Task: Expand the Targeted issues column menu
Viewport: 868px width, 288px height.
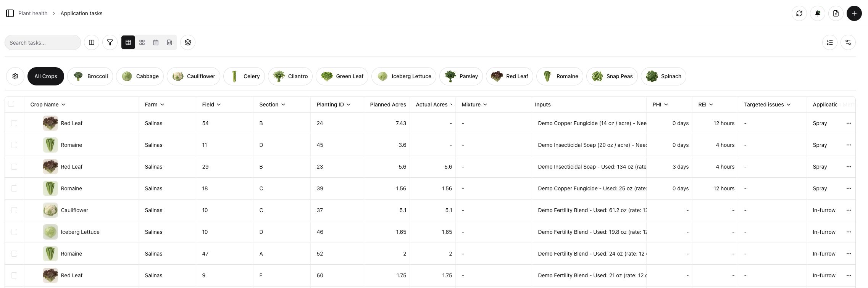Action: (789, 105)
